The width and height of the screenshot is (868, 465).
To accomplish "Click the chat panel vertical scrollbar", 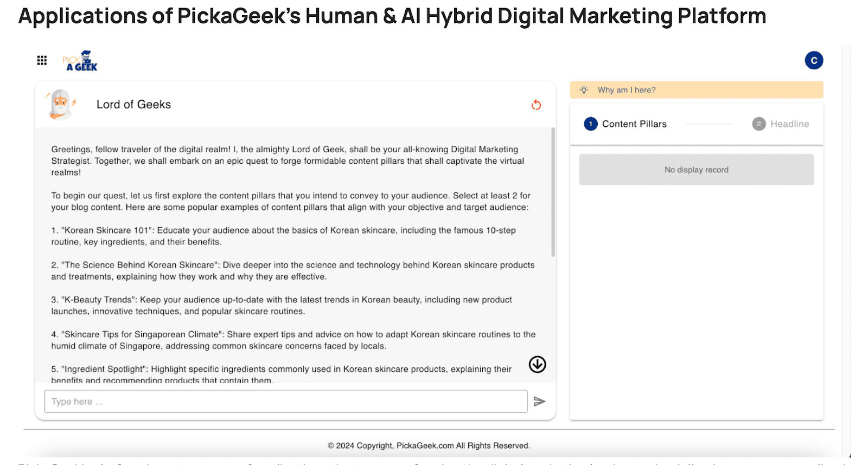I will (553, 192).
